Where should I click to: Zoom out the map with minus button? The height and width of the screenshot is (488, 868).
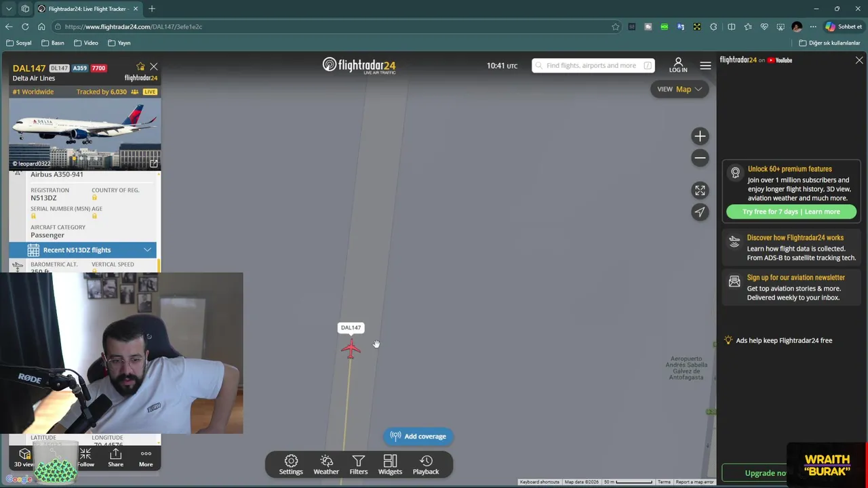coord(700,158)
